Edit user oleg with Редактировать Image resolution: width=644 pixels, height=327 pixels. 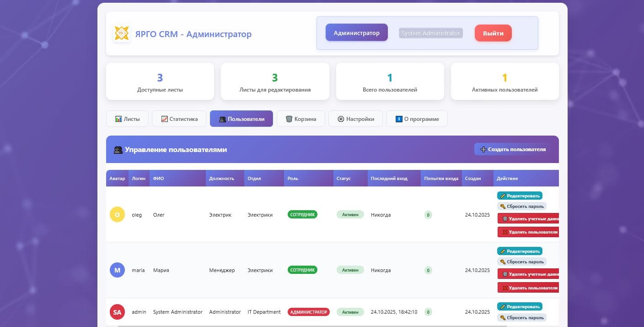[x=519, y=196]
